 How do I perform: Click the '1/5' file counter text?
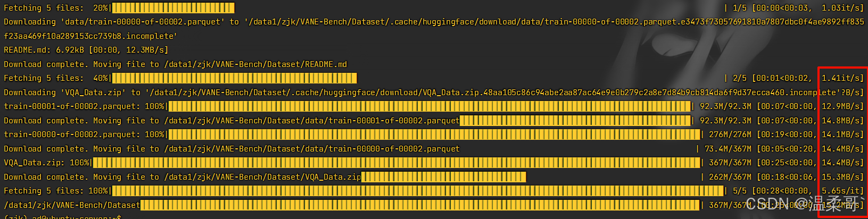tap(739, 8)
